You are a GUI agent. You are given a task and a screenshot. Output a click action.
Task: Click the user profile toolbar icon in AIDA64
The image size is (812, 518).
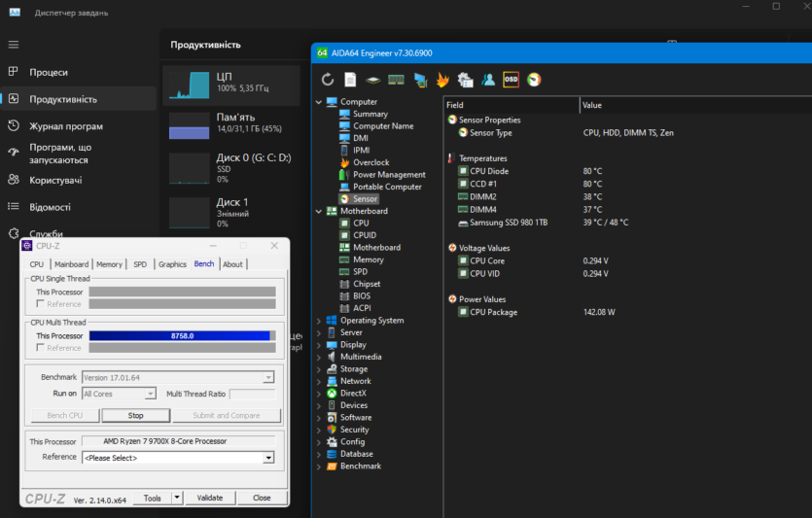pos(488,80)
